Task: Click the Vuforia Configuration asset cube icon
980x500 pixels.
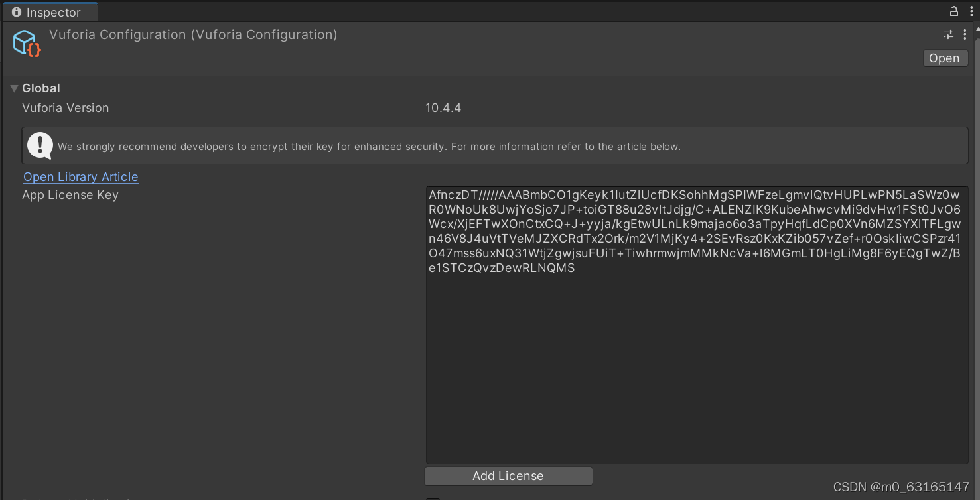Action: pyautogui.click(x=27, y=43)
